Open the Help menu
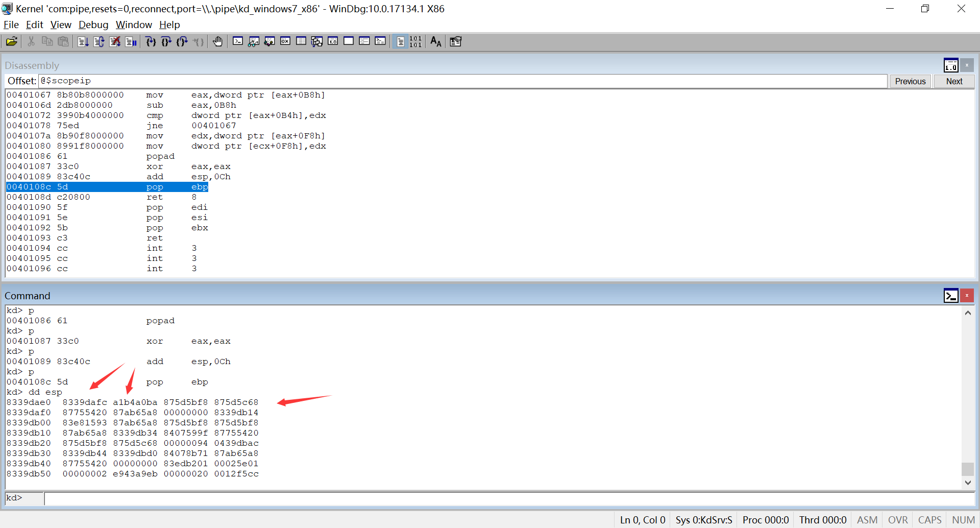 coord(169,25)
